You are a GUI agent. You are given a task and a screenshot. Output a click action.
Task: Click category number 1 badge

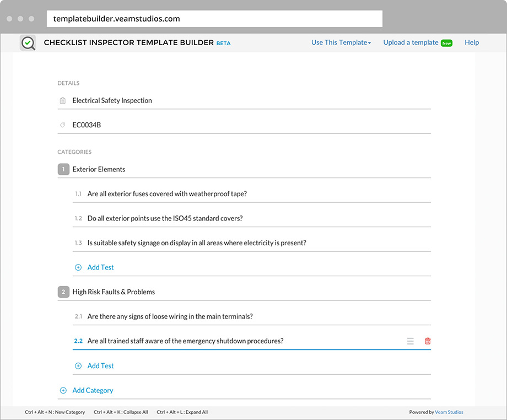point(63,169)
